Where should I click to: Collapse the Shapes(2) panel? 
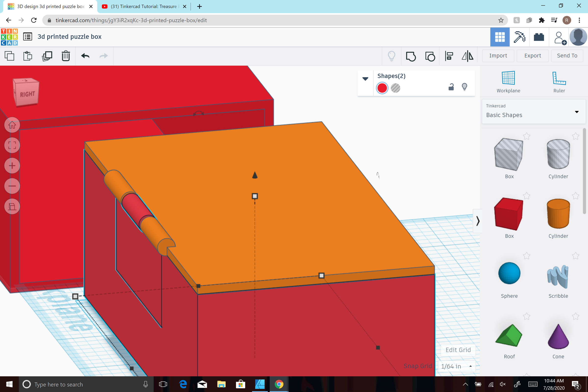366,78
